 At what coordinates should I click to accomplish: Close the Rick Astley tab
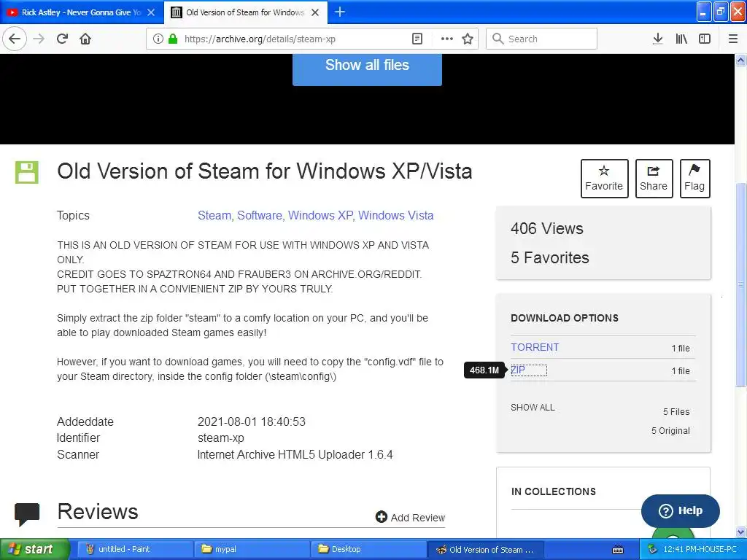(x=151, y=12)
